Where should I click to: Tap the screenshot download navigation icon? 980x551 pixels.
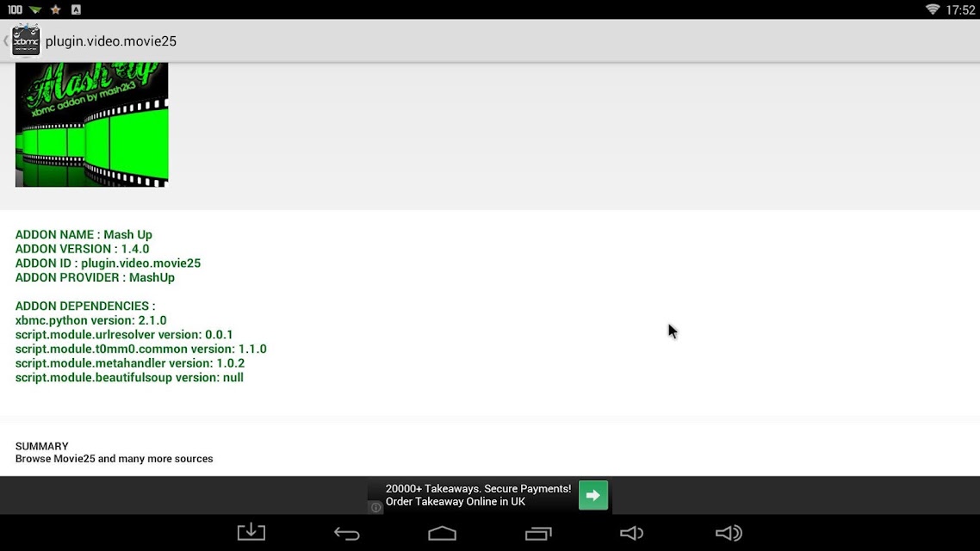click(x=251, y=532)
